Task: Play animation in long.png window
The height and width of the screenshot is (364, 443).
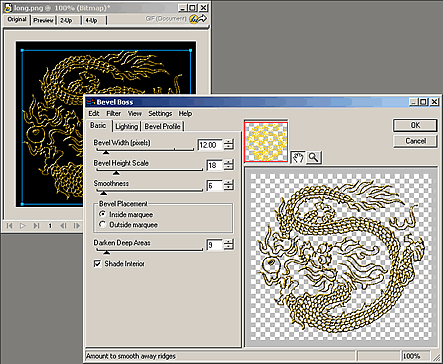Action: pyautogui.click(x=23, y=226)
